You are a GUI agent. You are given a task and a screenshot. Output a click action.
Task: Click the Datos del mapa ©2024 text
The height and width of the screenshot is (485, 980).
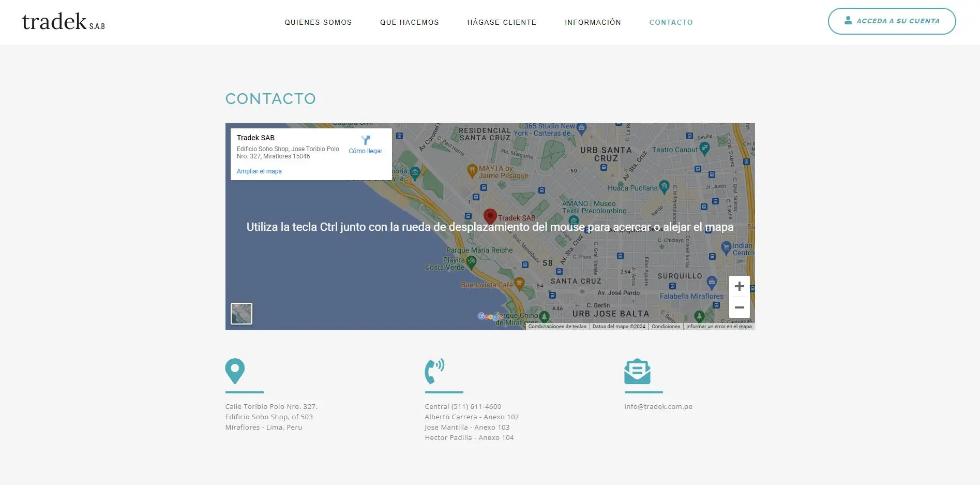619,327
